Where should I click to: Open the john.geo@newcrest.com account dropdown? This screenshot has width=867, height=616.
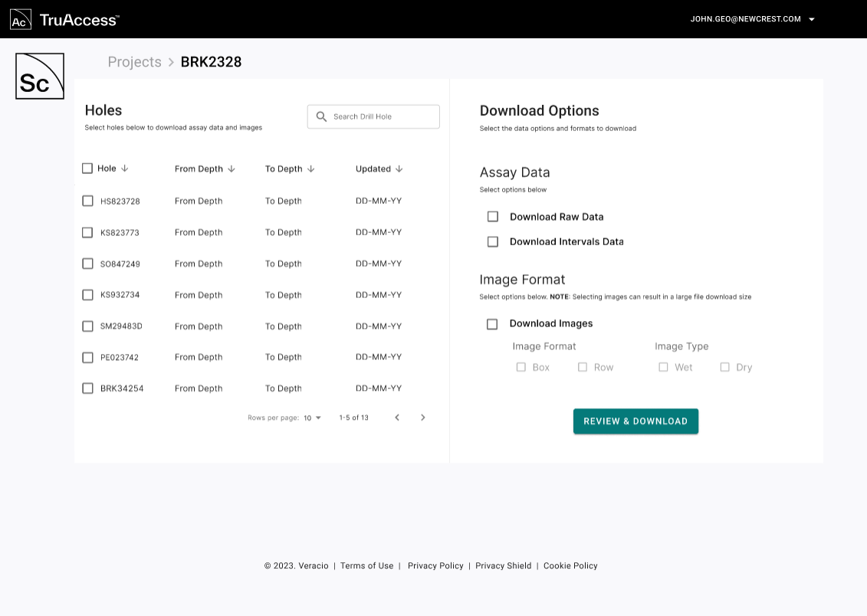[812, 19]
